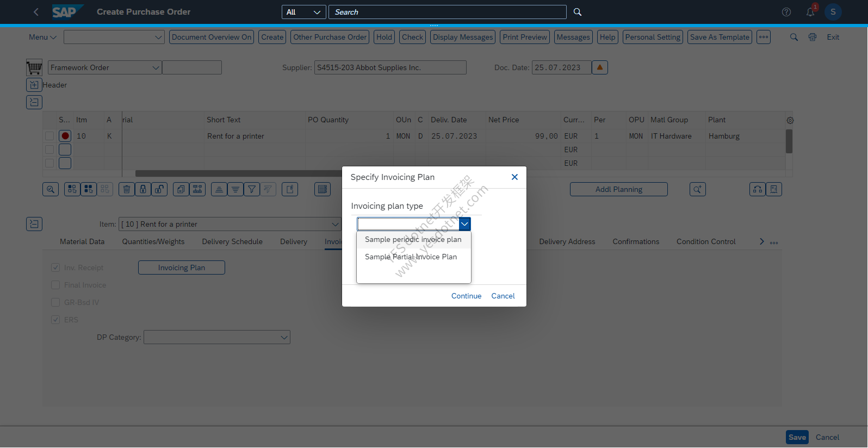Toggle the Final Invoice checkbox

[x=55, y=285]
